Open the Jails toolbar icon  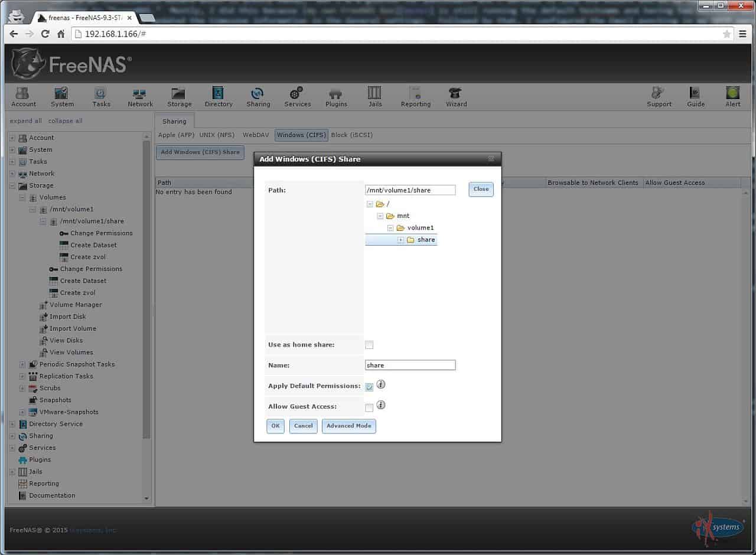(374, 97)
